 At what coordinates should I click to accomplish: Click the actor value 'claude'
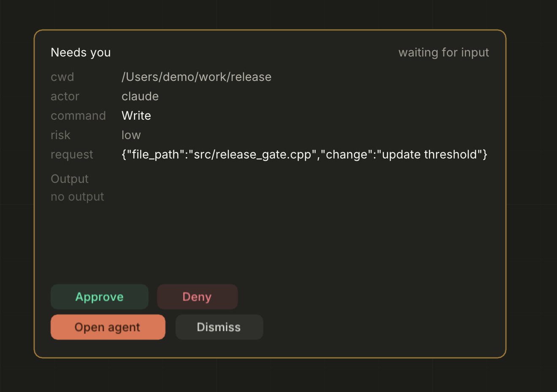click(140, 96)
